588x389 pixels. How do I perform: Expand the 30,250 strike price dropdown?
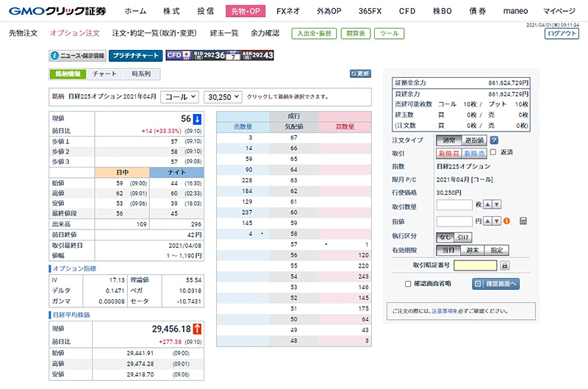(x=223, y=96)
